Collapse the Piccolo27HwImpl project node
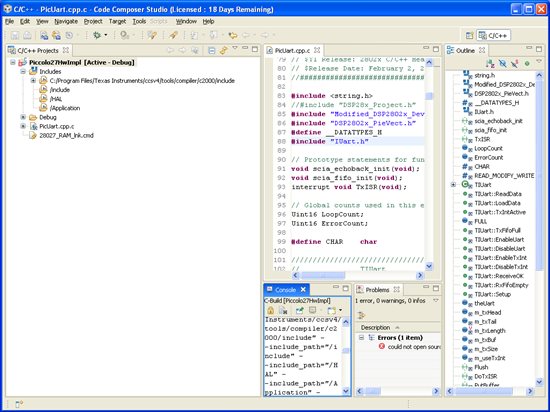This screenshot has height=412, width=550. pos(13,62)
